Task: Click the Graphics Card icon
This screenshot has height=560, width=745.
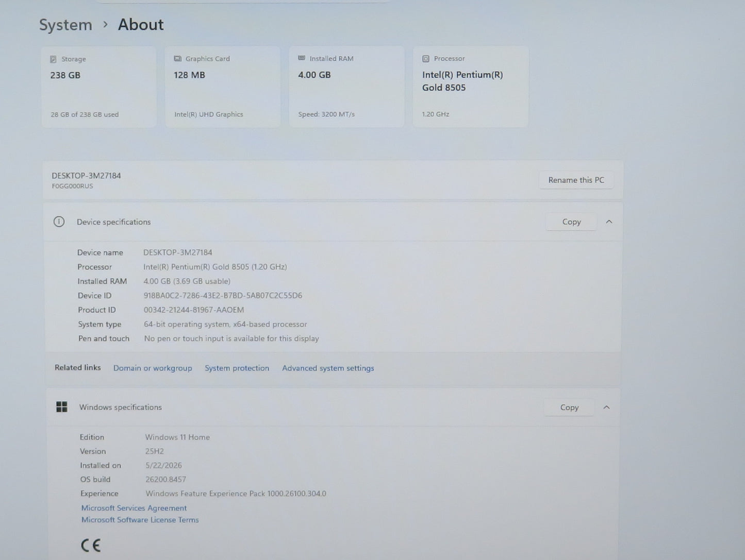Action: pyautogui.click(x=178, y=59)
